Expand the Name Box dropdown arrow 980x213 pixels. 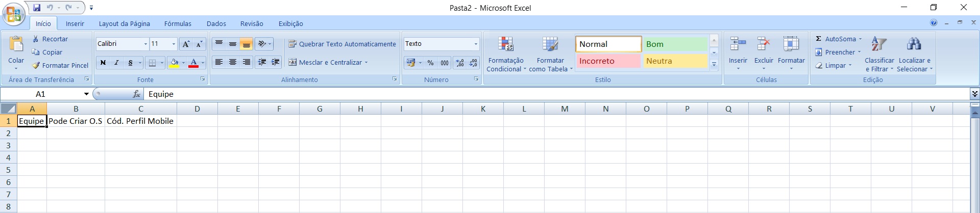pos(86,94)
